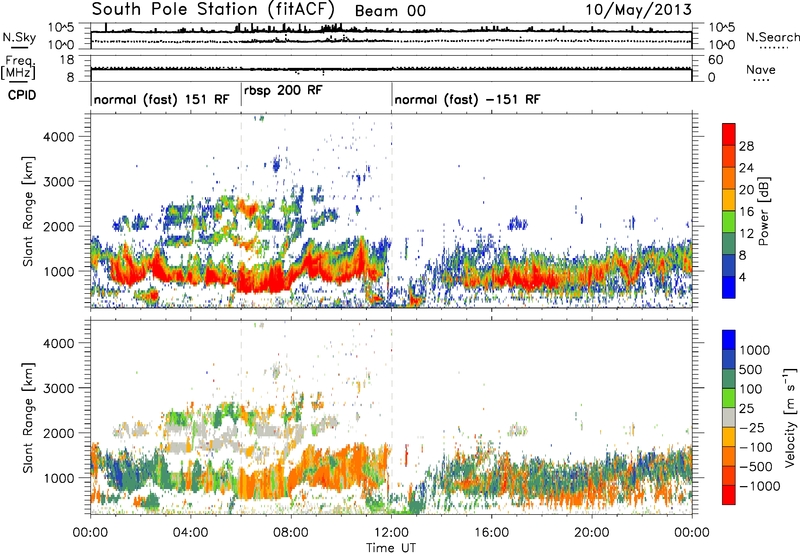The width and height of the screenshot is (800, 554).
Task: Click the '28' tick on the Power colorbar
Action: (746, 146)
